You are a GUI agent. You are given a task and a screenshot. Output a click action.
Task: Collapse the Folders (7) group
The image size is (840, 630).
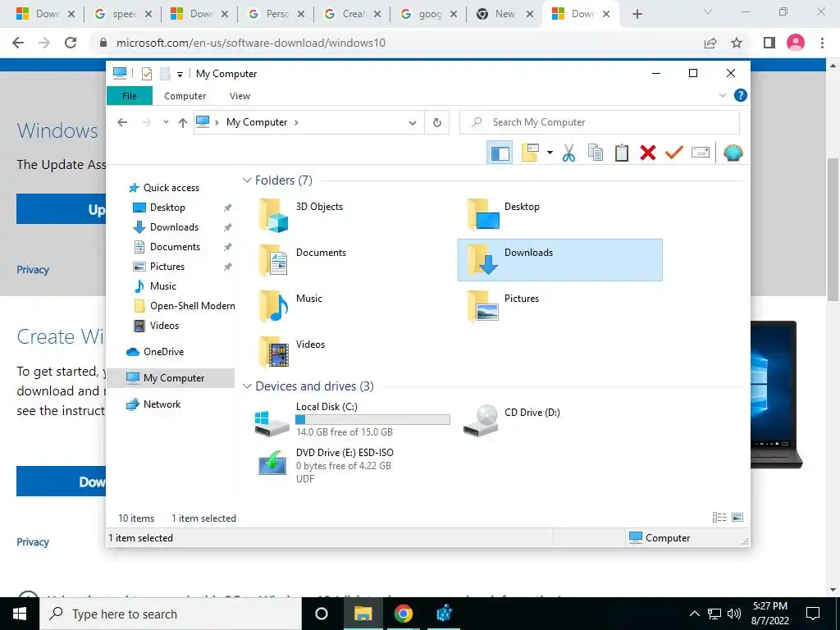tap(247, 180)
